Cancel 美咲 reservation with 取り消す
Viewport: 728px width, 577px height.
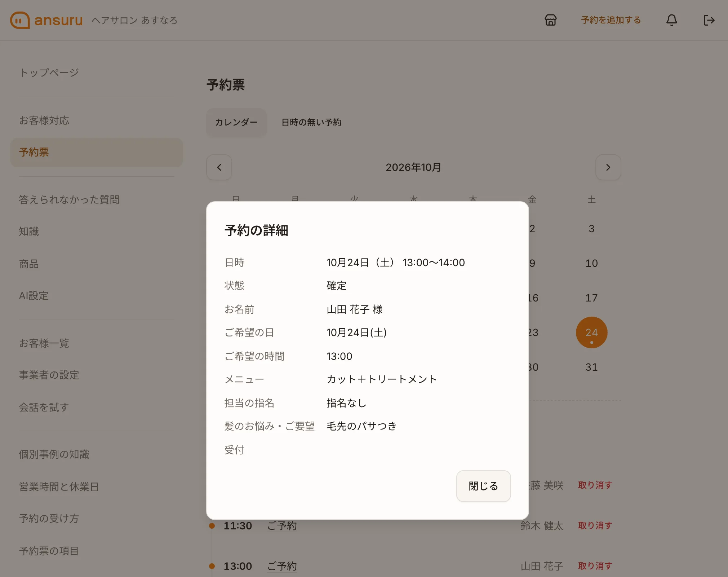[x=595, y=485]
